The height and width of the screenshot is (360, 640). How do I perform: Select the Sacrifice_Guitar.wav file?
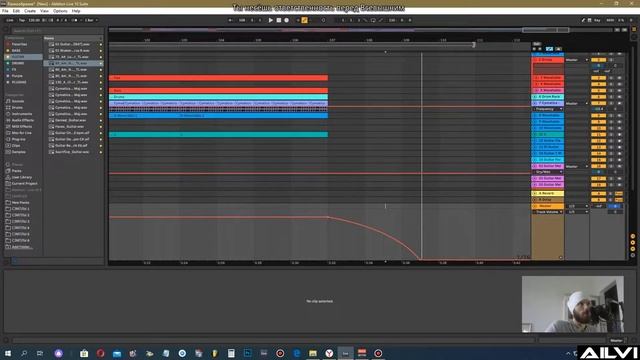[72, 152]
